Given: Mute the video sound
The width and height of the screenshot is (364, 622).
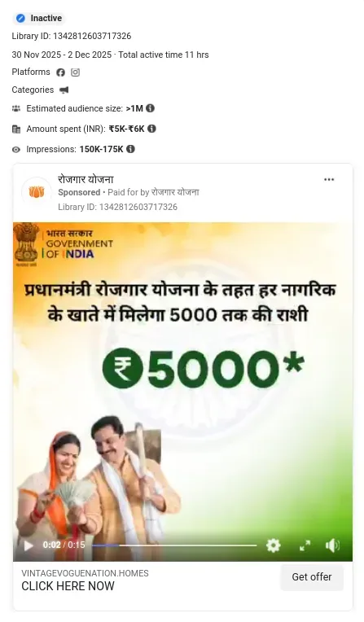Looking at the screenshot, I should [x=332, y=545].
